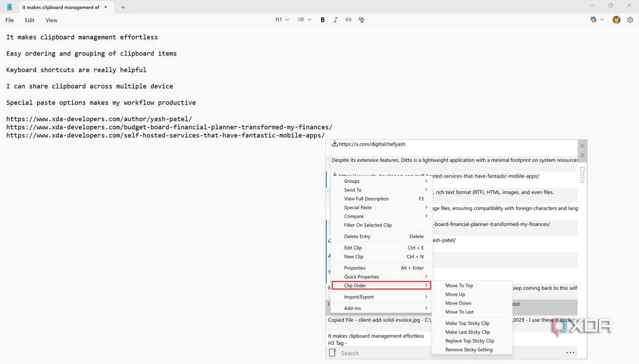Open Notepad settings gear
The image size is (639, 364).
[630, 20]
